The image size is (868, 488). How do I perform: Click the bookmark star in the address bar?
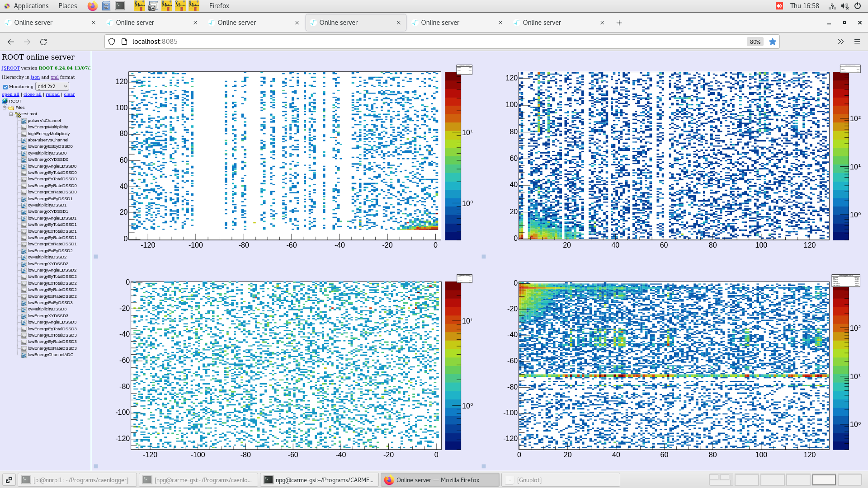coord(773,42)
